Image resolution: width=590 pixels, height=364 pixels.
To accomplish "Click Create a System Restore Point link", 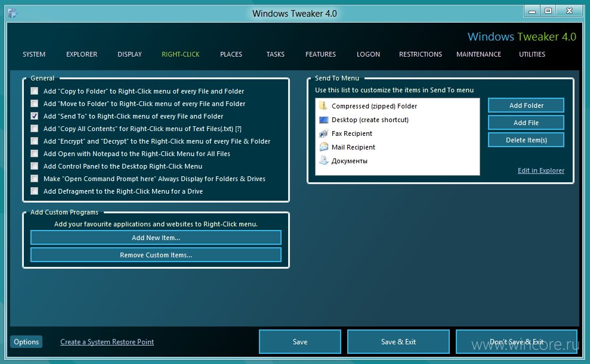I will [107, 342].
